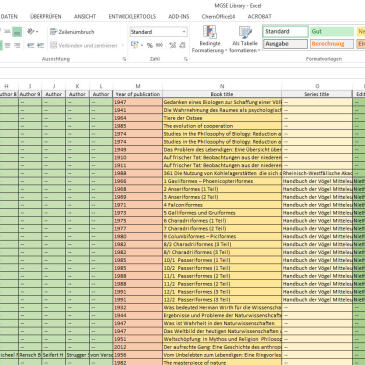Open the ACROBAT tab
Viewport: 365px width, 365px height.
click(260, 16)
